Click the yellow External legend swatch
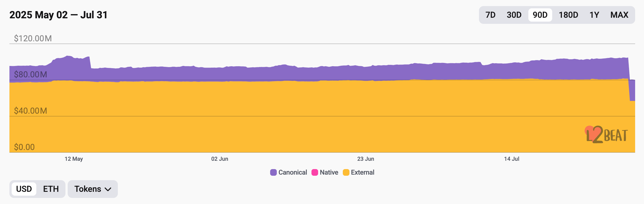This screenshot has width=644, height=204. click(x=346, y=172)
